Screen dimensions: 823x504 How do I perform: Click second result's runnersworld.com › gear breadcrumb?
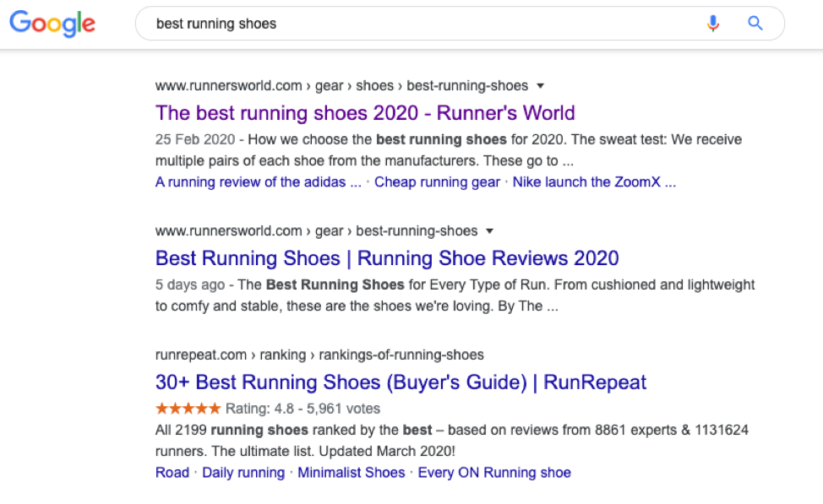(x=316, y=231)
